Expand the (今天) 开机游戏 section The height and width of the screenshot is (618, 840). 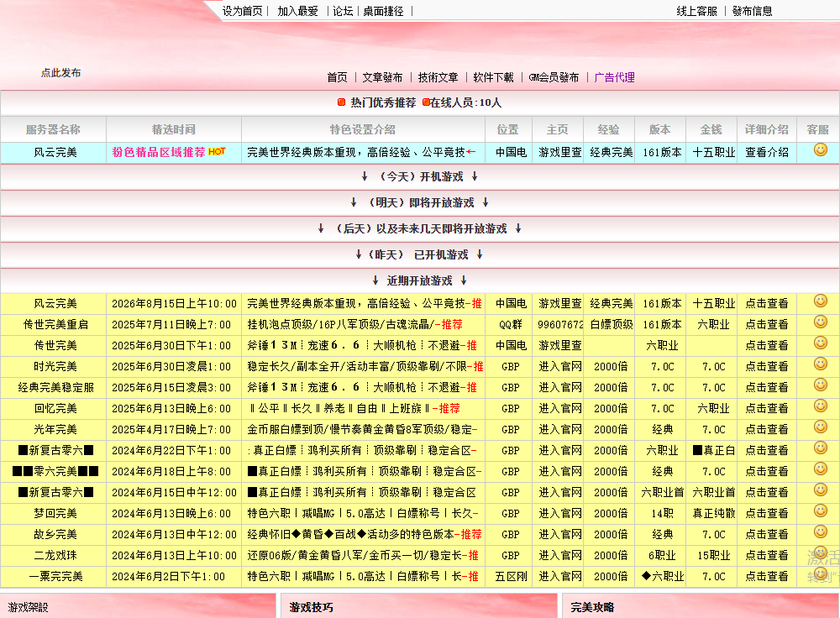[x=419, y=176]
